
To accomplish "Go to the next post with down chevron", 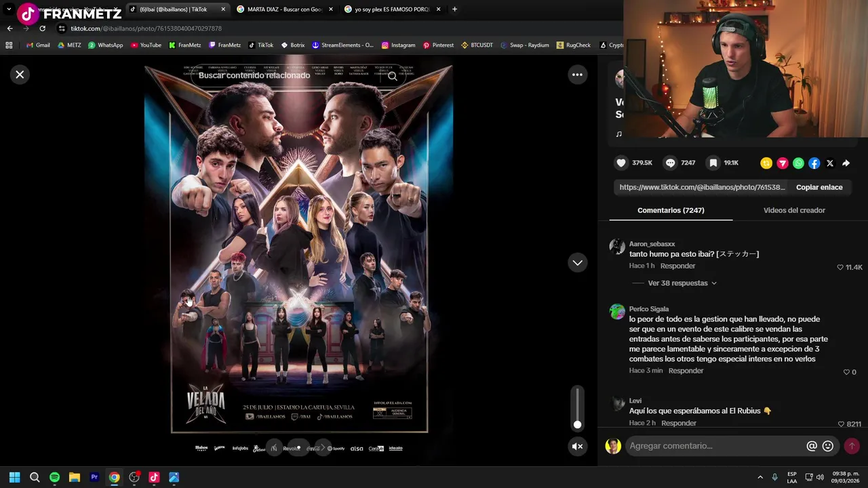I will (x=577, y=262).
